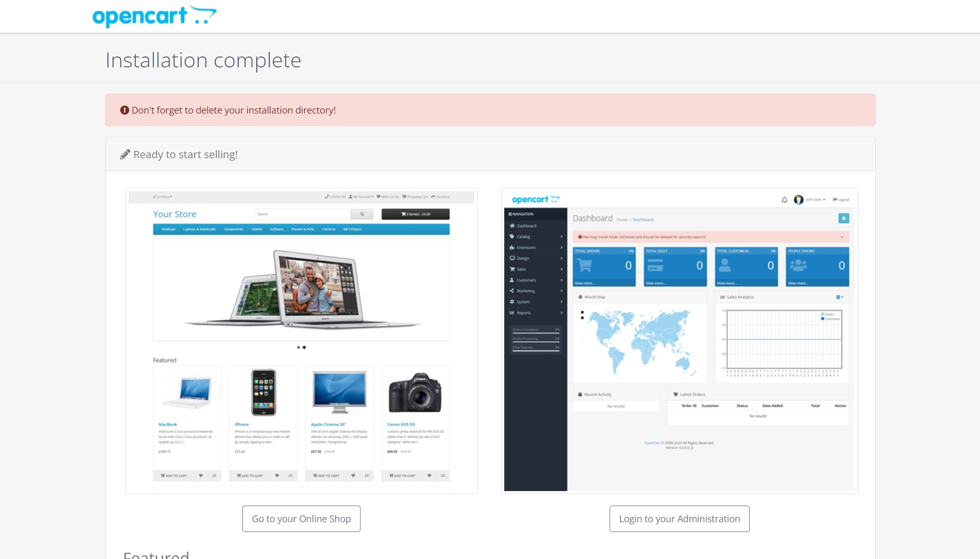Viewport: 980px width, 559px height.
Task: Open the Sales Analytics date range dropdown
Action: pos(839,297)
